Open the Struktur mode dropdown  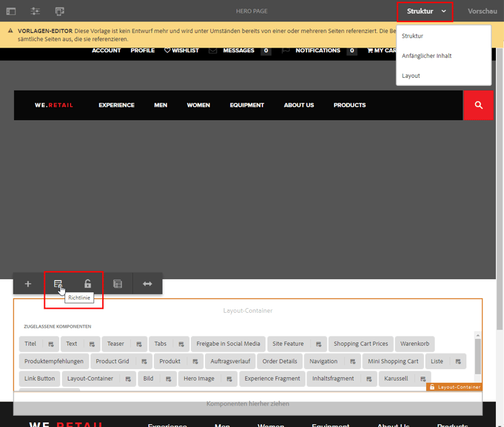tap(425, 11)
